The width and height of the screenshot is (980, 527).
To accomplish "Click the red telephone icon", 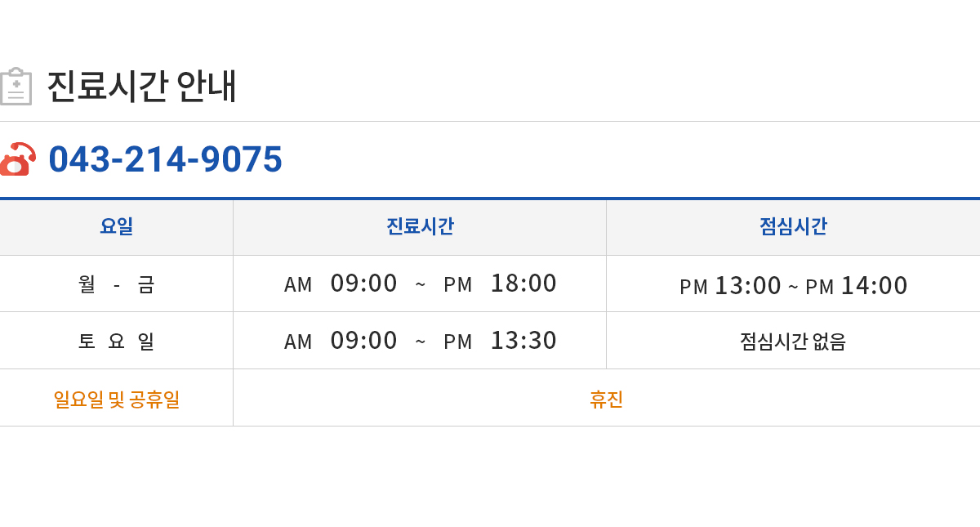I will click(x=17, y=159).
